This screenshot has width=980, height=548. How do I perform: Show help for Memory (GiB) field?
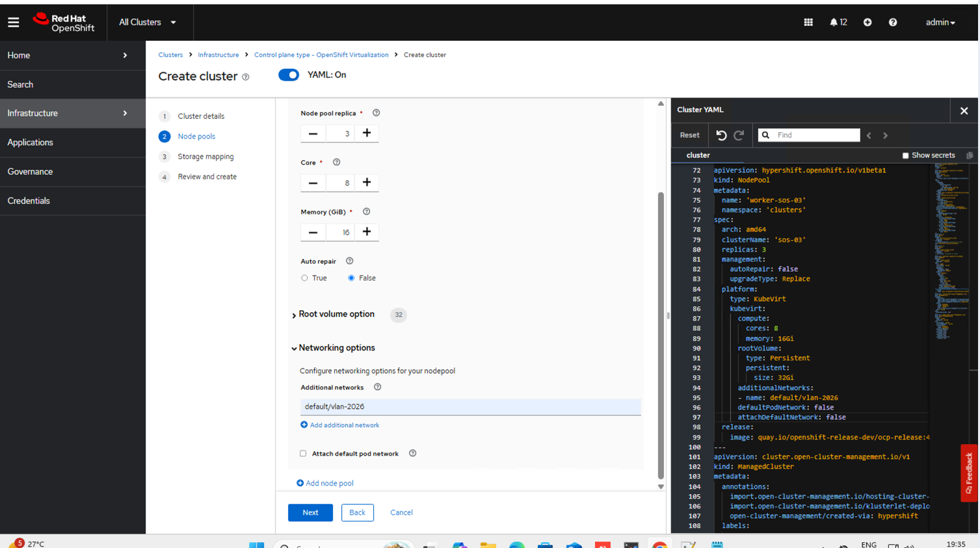366,212
